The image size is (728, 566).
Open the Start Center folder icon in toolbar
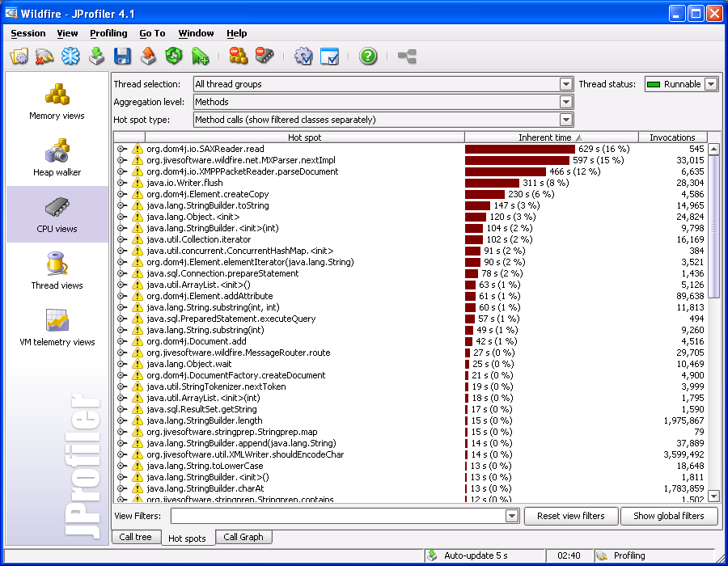tap(19, 57)
